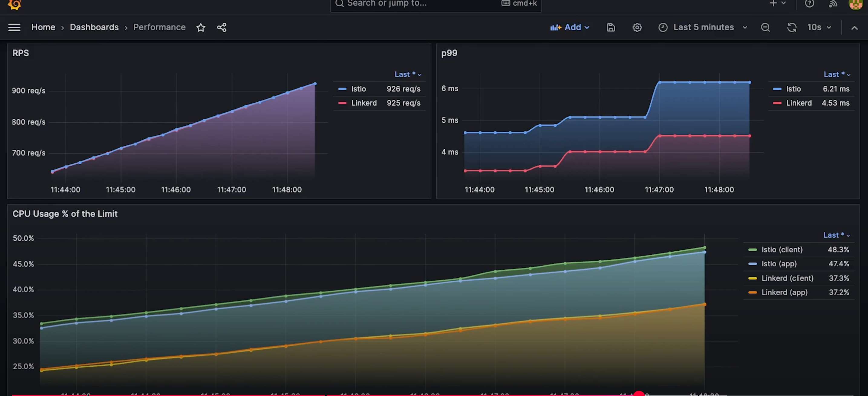868x396 pixels.
Task: Save the dashboard with disk icon
Action: [611, 27]
